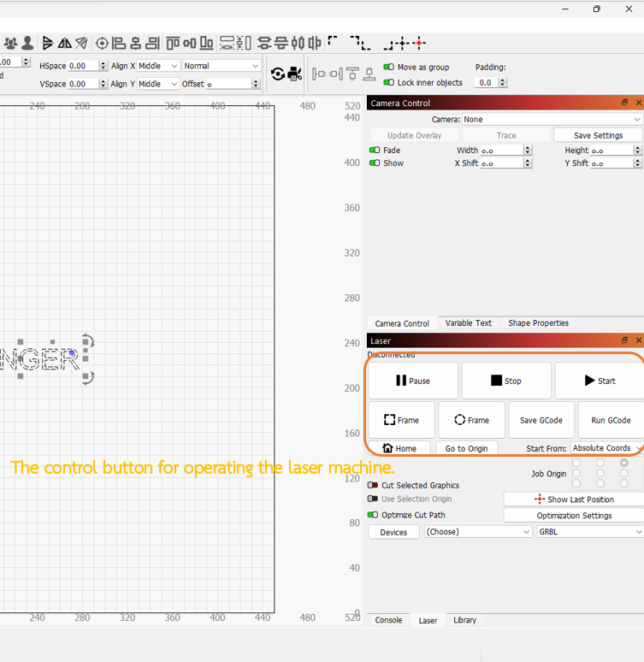Float the Camera Control panel
Image resolution: width=644 pixels, height=662 pixels.
coord(625,103)
